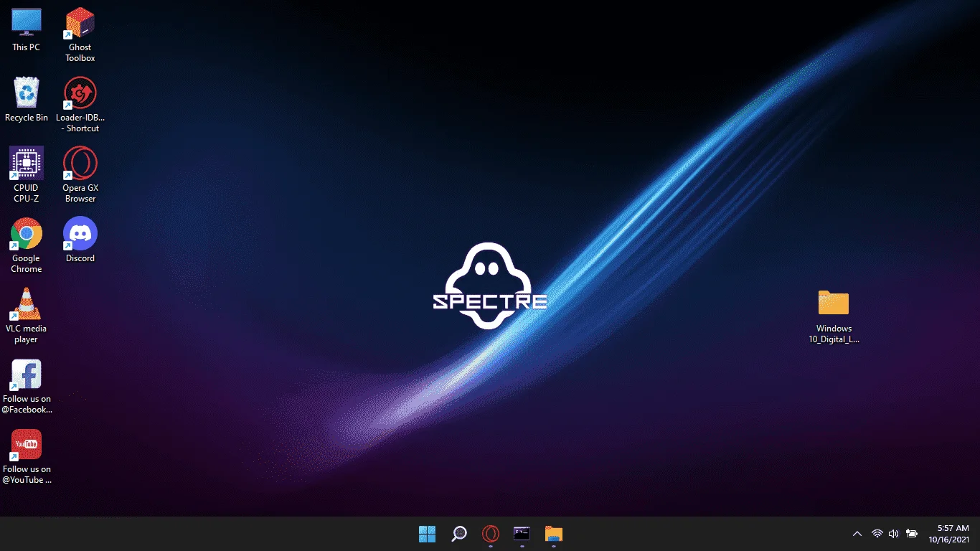Screen dimensions: 980x551
Task: Select the CPUID CPU-Z shortcut
Action: tap(27, 175)
